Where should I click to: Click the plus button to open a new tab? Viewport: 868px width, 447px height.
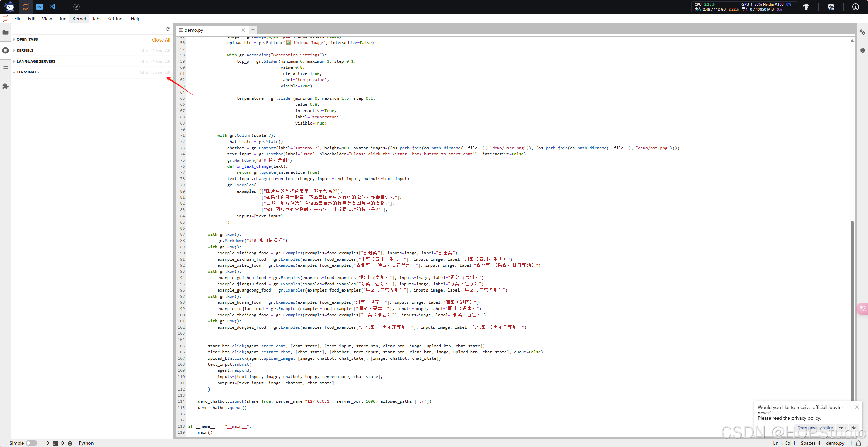pos(253,30)
